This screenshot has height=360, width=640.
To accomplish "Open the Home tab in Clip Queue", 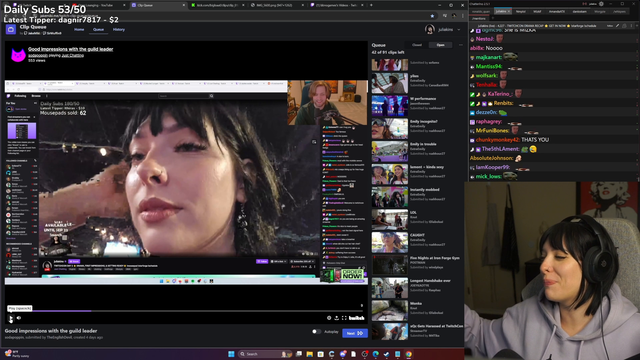I will point(79,29).
